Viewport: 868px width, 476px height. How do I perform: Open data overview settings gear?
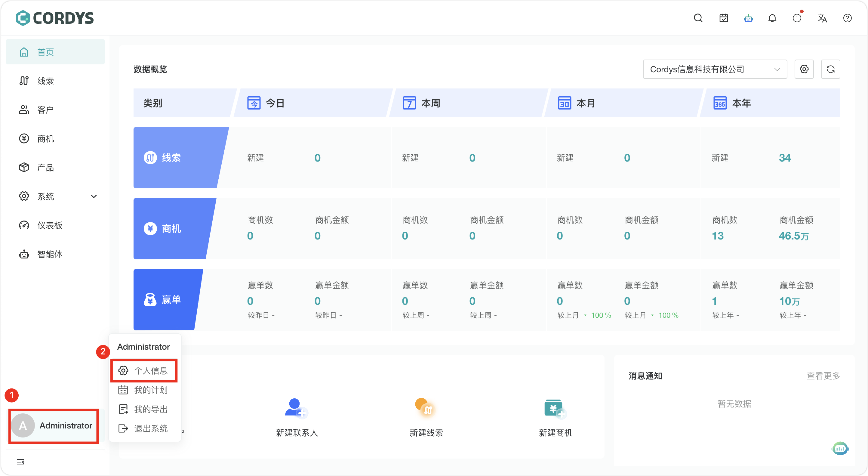(x=804, y=69)
